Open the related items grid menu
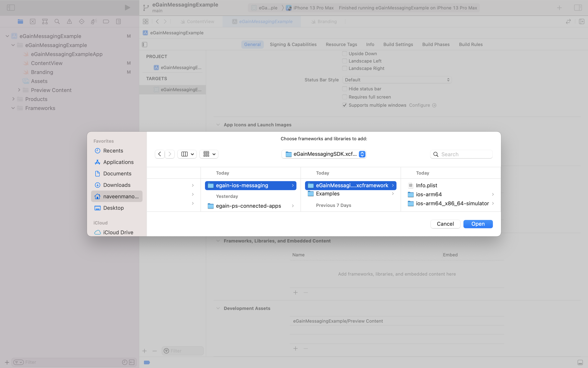Viewport: 588px width, 368px height. 146,21
